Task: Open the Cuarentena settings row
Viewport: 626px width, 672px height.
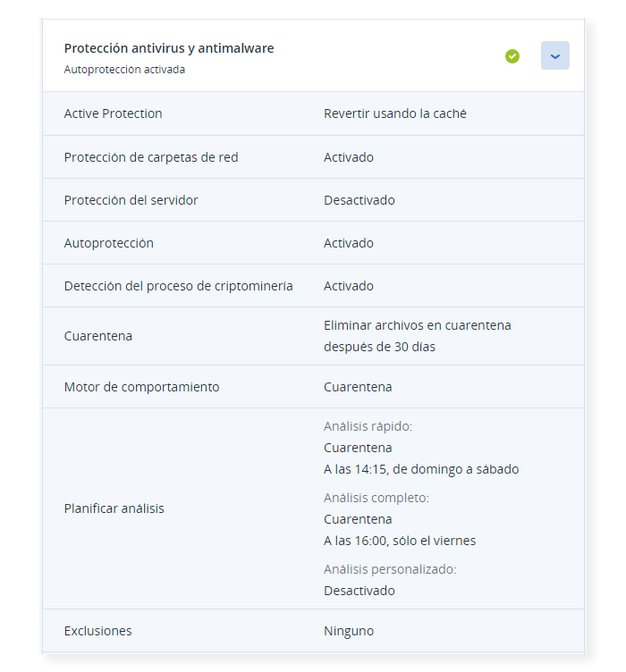Action: [313, 336]
